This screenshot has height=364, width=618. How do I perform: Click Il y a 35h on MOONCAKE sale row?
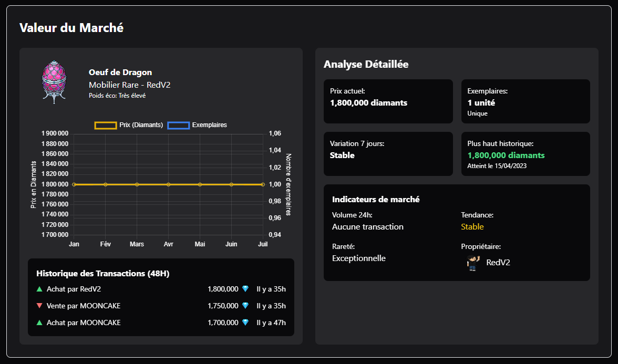[x=271, y=306]
